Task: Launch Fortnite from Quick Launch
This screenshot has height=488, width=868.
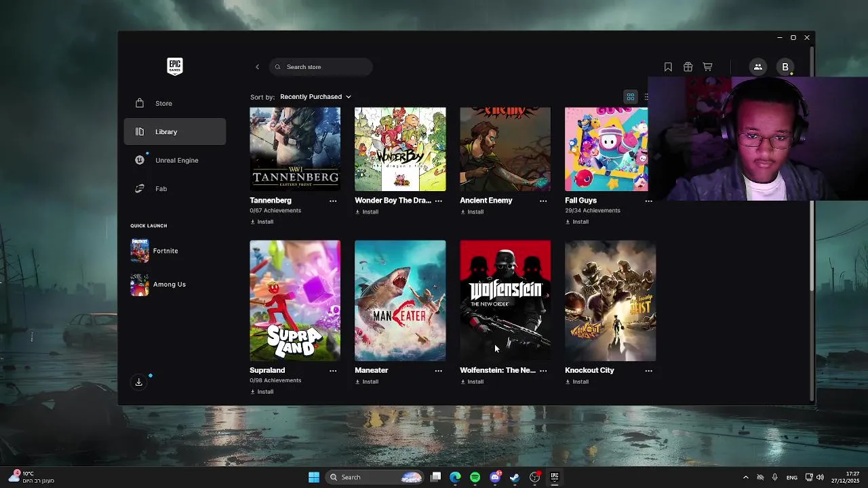Action: coord(155,251)
